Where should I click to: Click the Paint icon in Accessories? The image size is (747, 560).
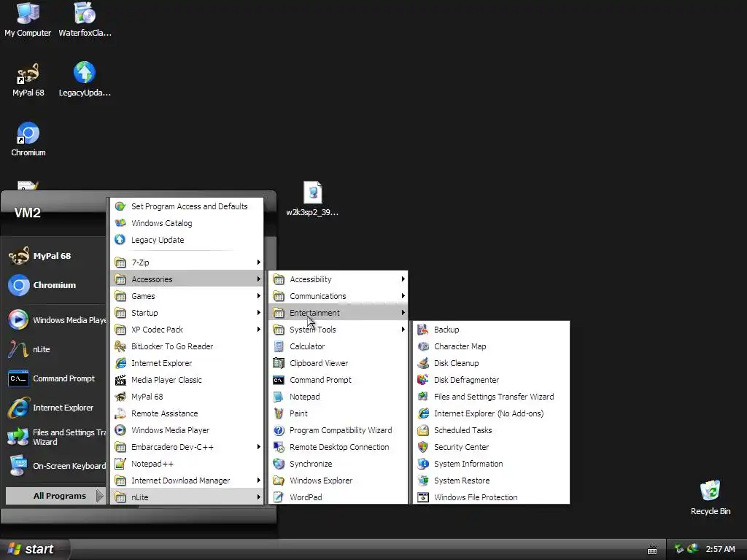tap(279, 413)
